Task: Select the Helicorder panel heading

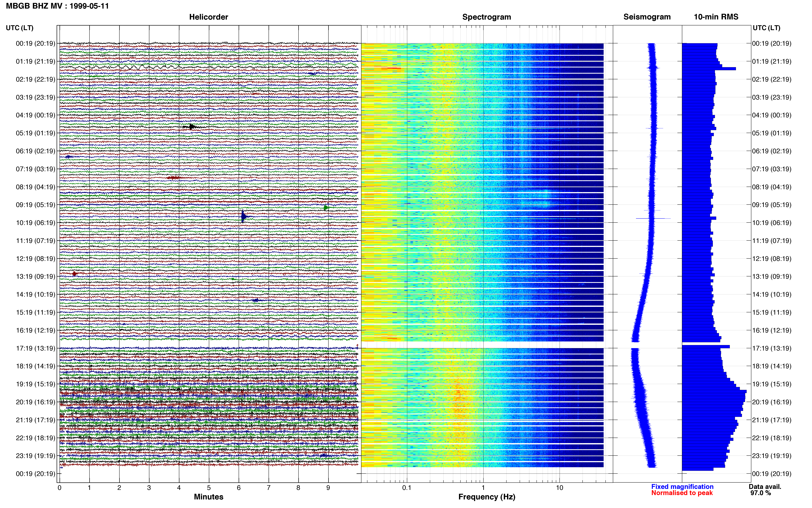Action: point(209,17)
